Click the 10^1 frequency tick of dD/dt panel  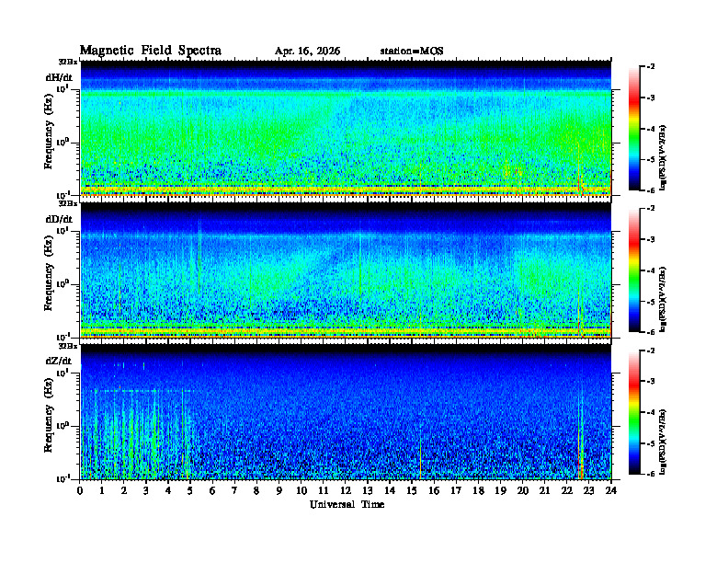[x=63, y=230]
